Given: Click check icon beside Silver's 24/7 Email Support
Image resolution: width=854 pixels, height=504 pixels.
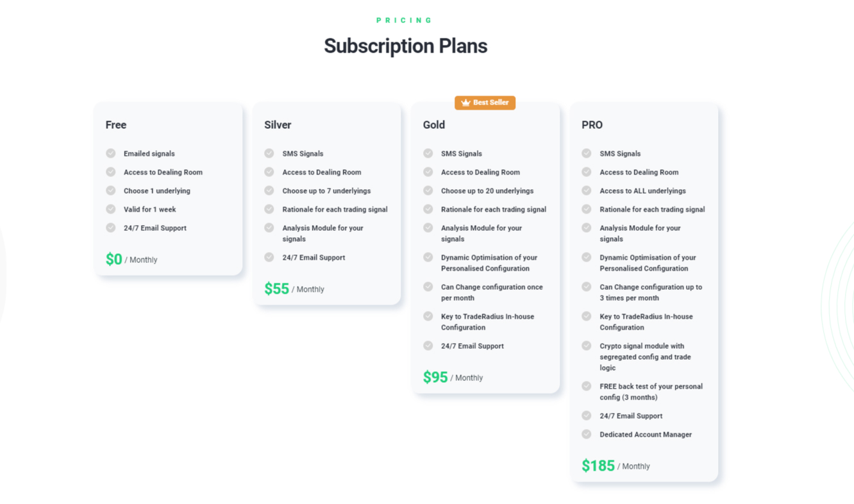Looking at the screenshot, I should pyautogui.click(x=269, y=257).
